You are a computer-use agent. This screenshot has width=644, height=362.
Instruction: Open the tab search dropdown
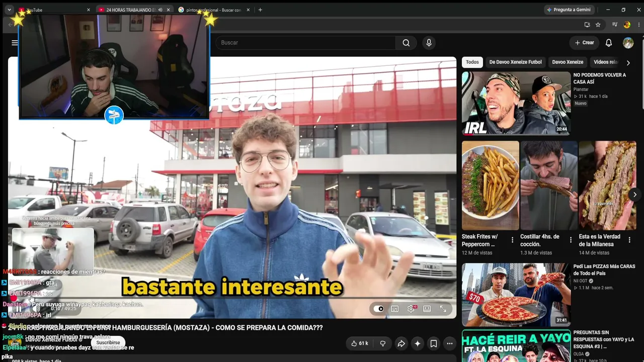9,10
